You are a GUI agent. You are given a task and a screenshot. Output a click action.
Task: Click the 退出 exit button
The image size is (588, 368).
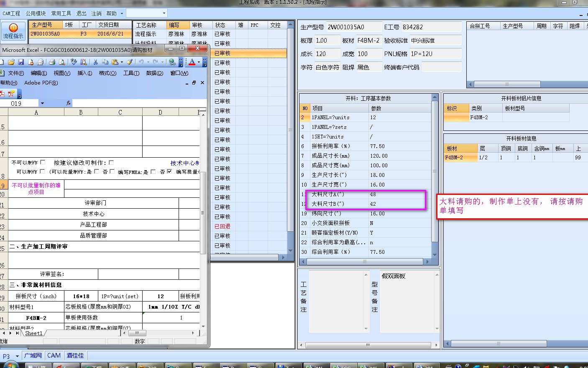(x=81, y=13)
